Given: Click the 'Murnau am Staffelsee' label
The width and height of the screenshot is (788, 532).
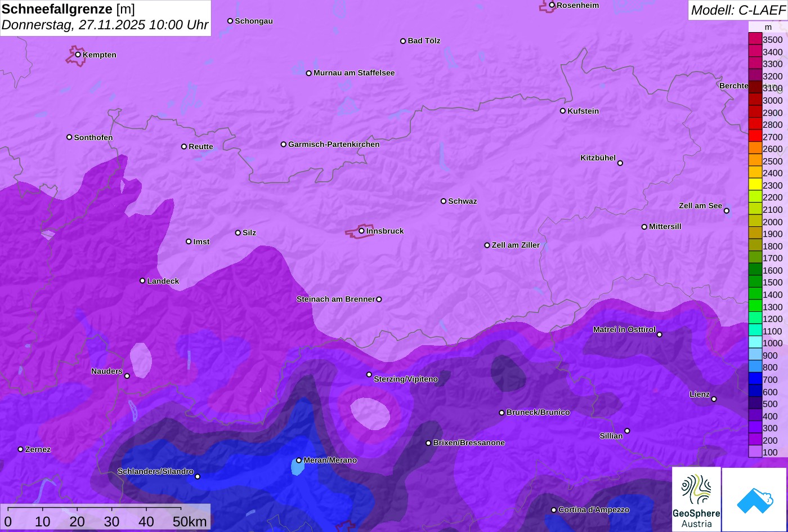Looking at the screenshot, I should [354, 73].
